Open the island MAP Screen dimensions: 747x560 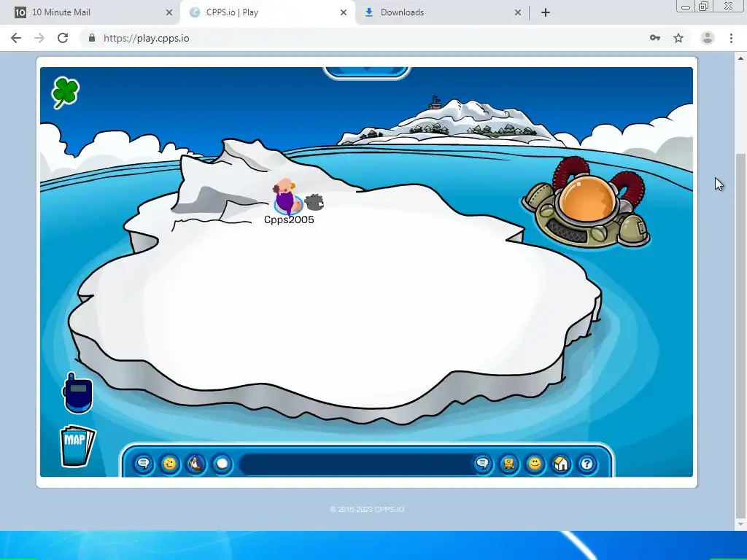click(77, 446)
